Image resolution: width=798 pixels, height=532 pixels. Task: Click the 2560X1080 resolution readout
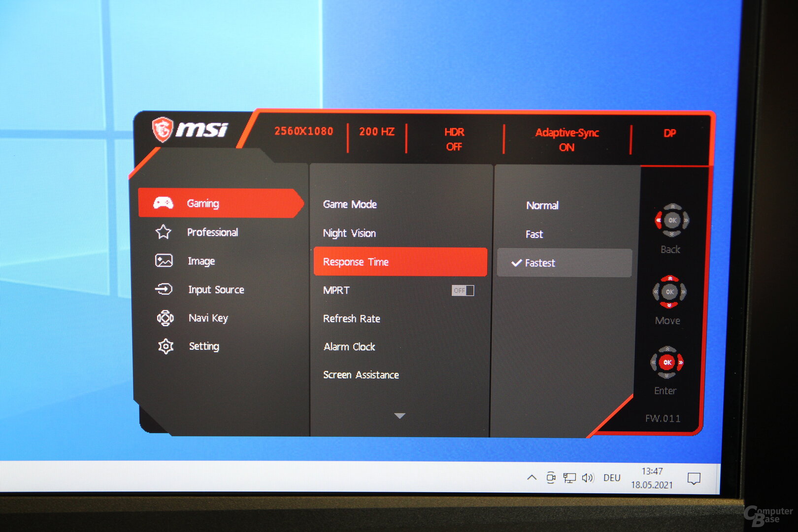coord(303,131)
